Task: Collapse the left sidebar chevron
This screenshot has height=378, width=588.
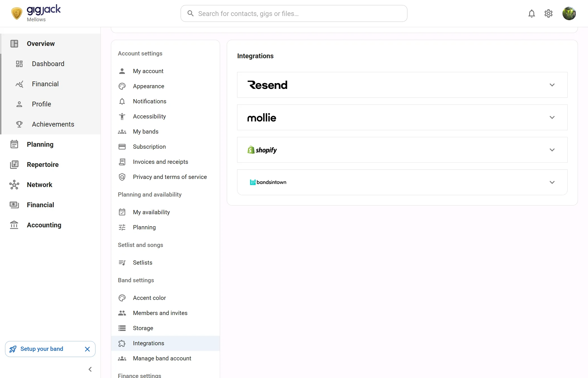Action: tap(90, 369)
